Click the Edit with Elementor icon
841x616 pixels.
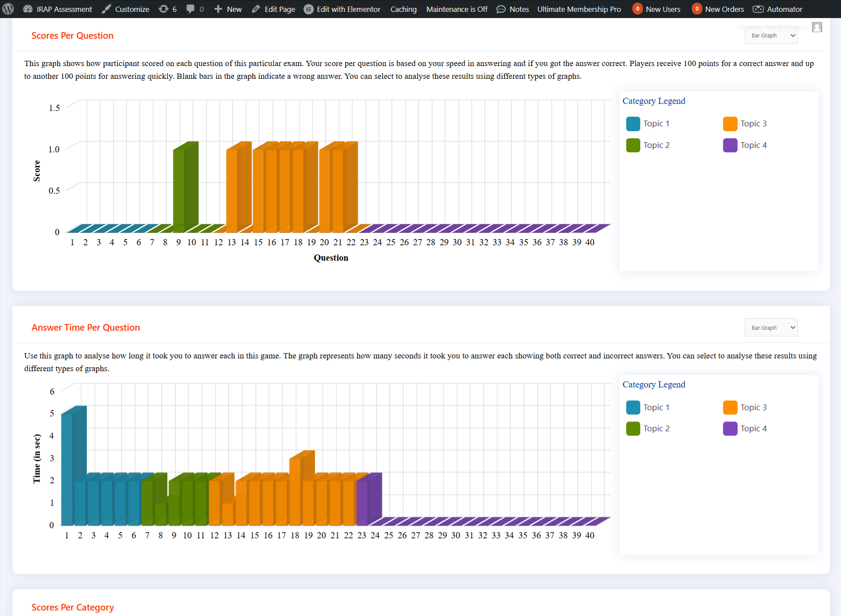[x=309, y=9]
